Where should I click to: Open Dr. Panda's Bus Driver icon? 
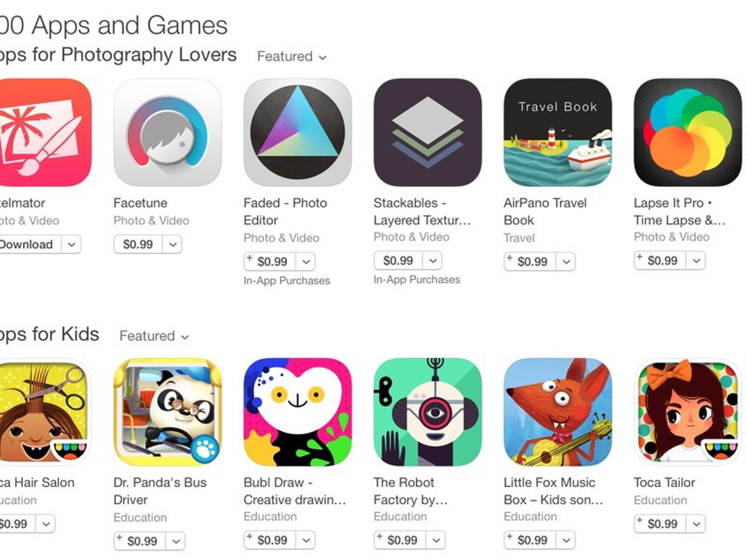coord(168,412)
